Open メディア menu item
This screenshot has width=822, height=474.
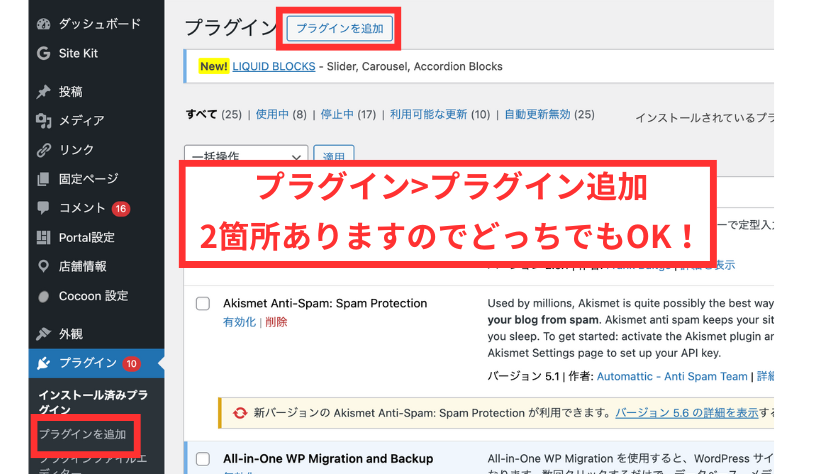[81, 121]
